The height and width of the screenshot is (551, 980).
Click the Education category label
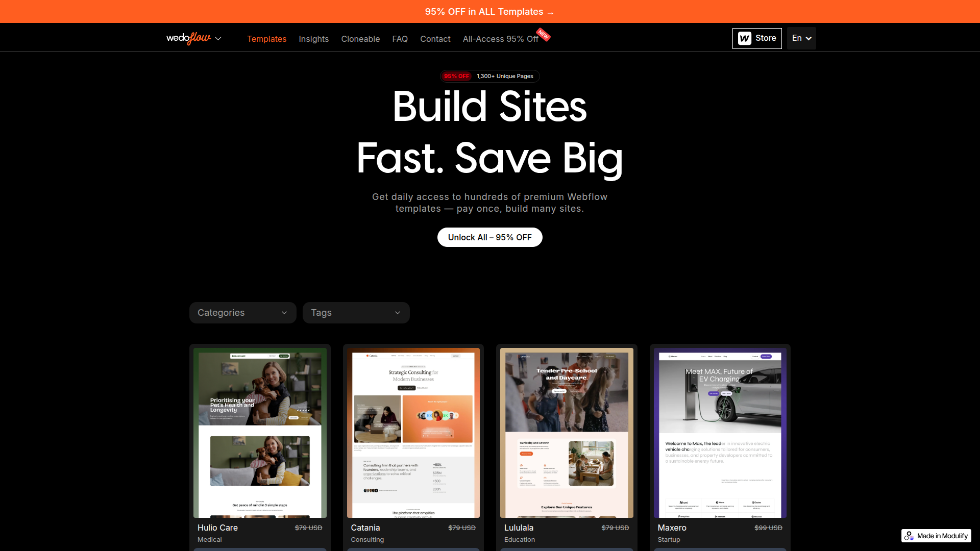[x=520, y=539]
